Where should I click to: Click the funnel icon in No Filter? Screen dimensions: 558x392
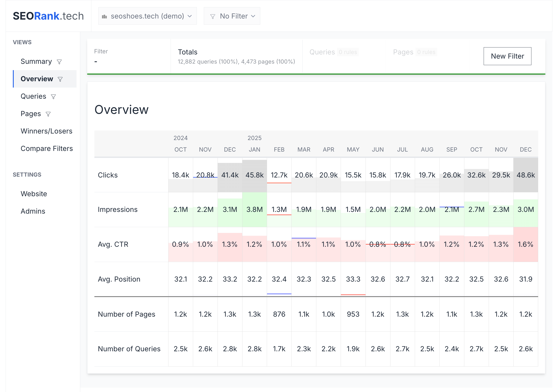click(213, 17)
